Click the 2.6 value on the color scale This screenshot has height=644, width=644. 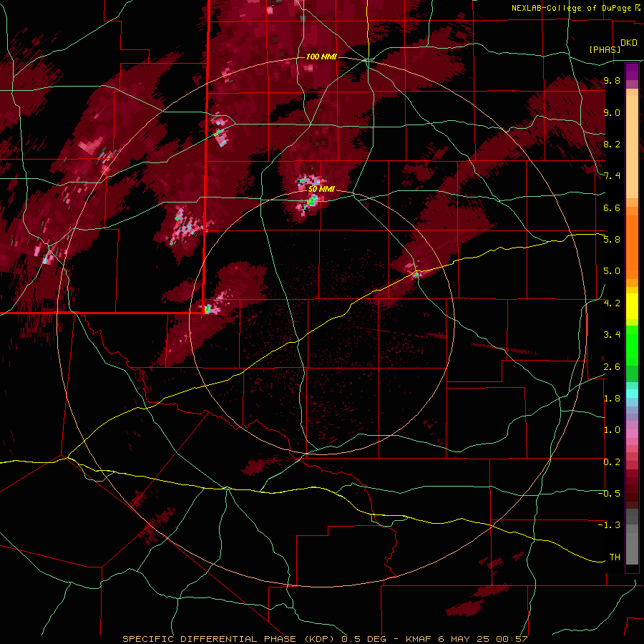[612, 366]
